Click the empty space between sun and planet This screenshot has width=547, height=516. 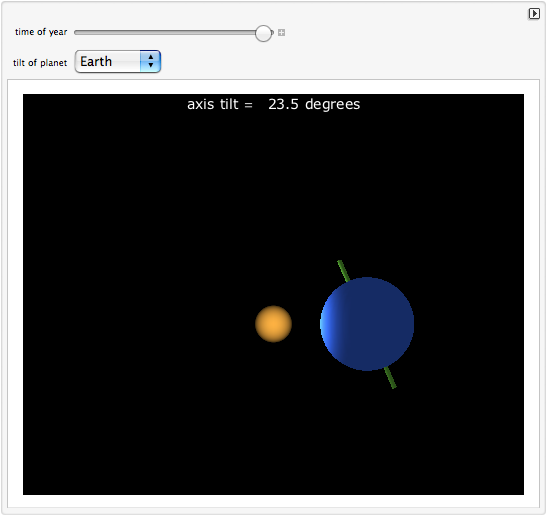coord(306,324)
